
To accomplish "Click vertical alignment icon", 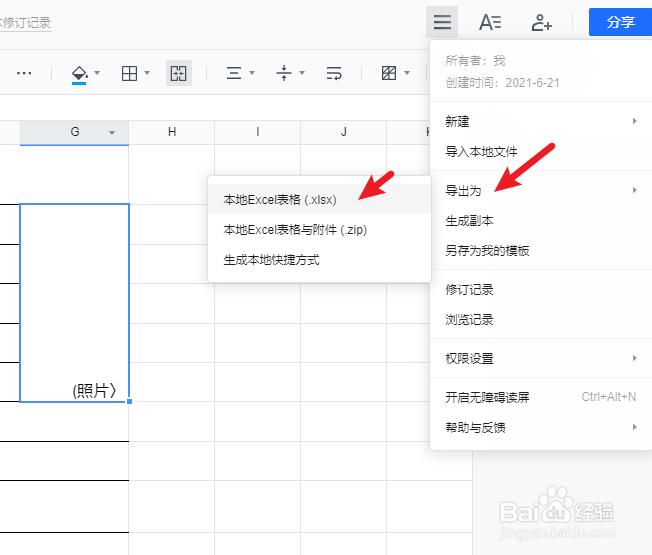I will click(x=284, y=73).
